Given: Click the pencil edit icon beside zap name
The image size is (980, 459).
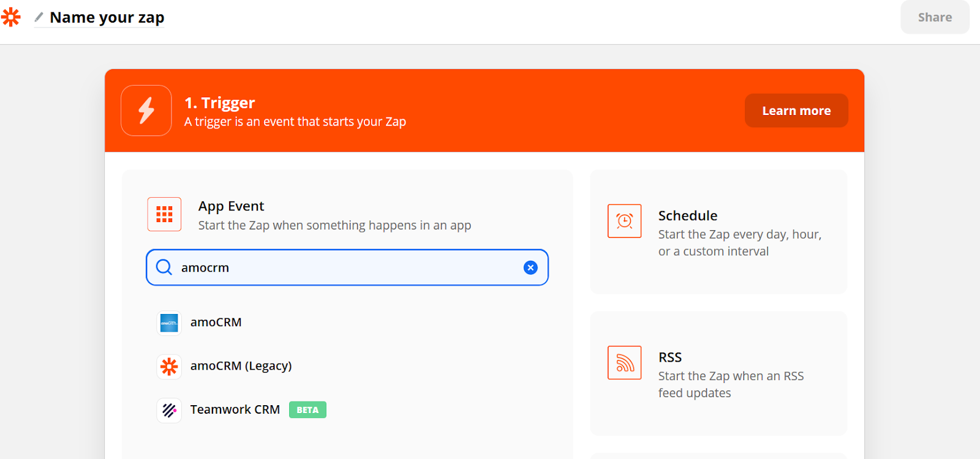Looking at the screenshot, I should click(39, 17).
